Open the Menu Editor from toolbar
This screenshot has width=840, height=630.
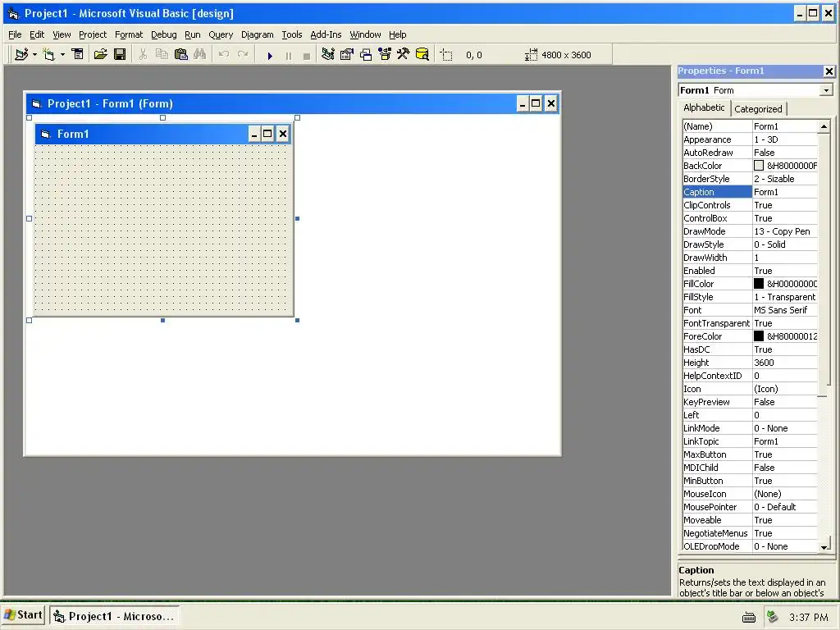(78, 54)
